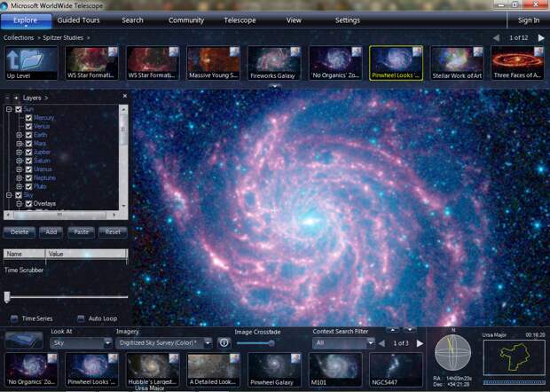
Task: Click the Paste layer button
Action: click(82, 232)
